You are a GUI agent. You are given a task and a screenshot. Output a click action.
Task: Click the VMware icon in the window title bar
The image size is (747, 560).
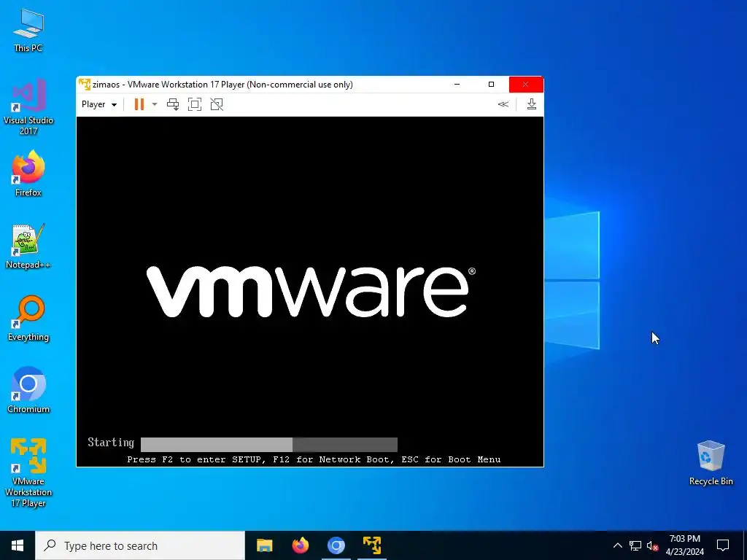point(85,85)
